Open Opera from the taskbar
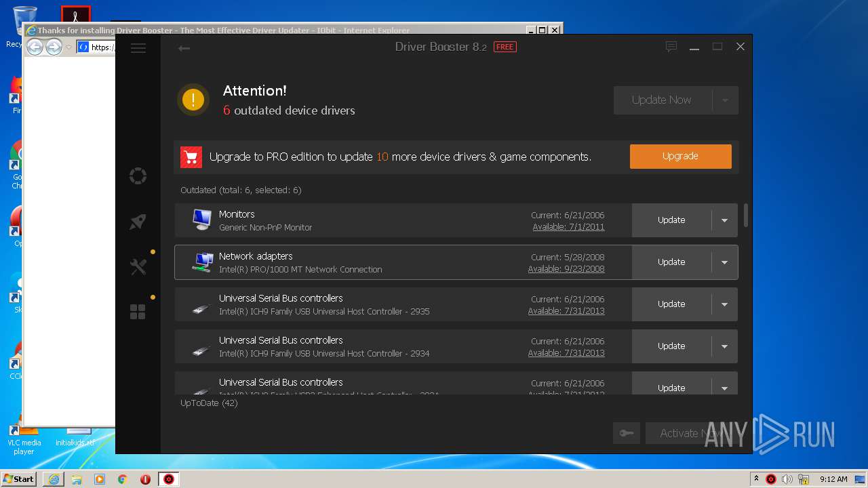Viewport: 868px width, 488px height. click(145, 479)
